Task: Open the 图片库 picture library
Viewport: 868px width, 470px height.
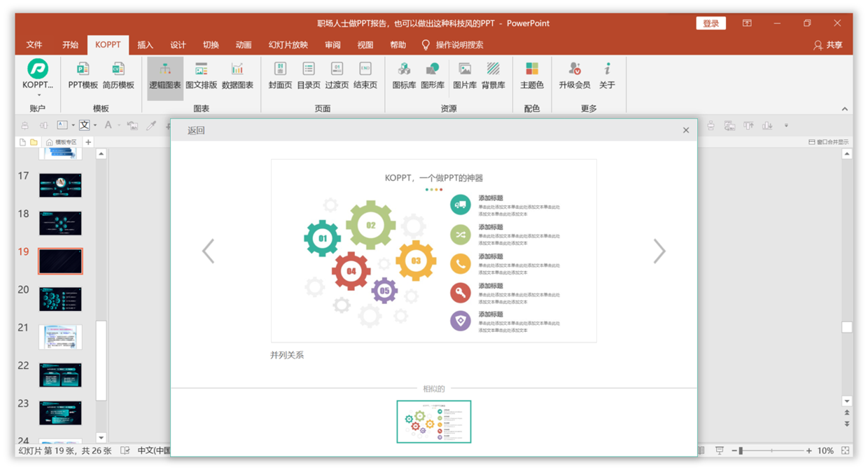Action: point(465,75)
